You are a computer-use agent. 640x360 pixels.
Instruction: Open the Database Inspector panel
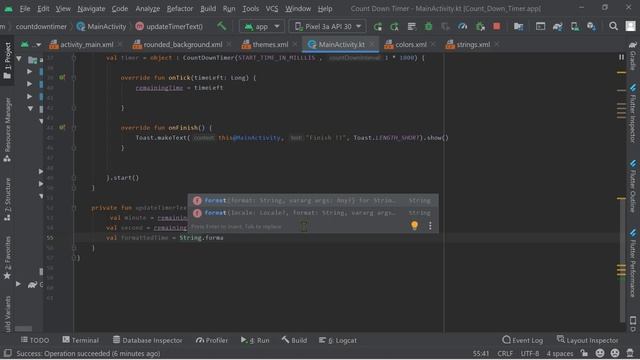point(147,340)
